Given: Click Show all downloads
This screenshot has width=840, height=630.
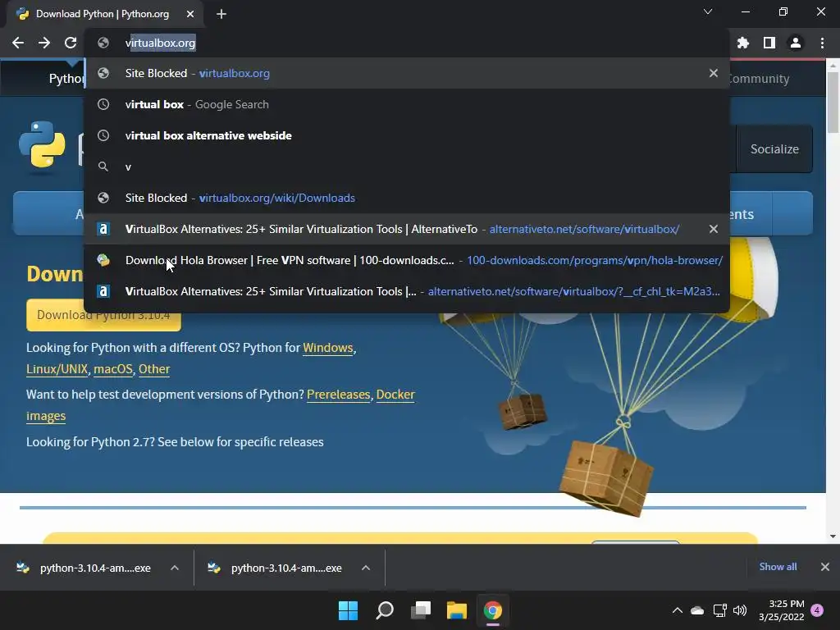Looking at the screenshot, I should [778, 567].
